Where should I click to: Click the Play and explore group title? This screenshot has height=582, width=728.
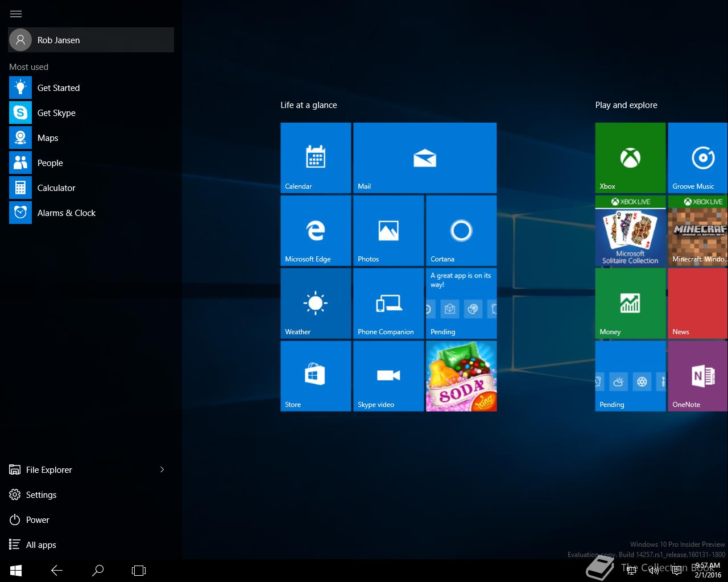click(x=626, y=105)
